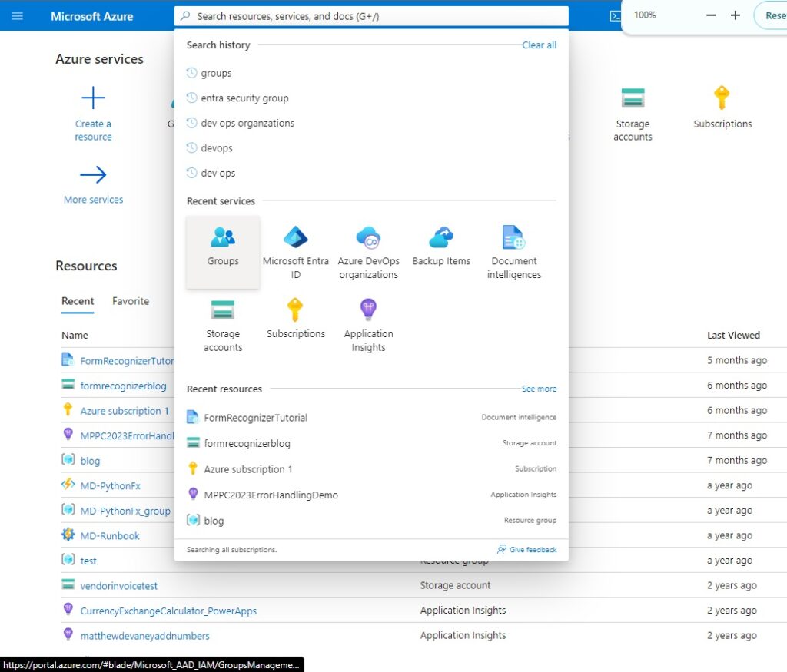Click the Create a resource plus icon

pyautogui.click(x=93, y=98)
